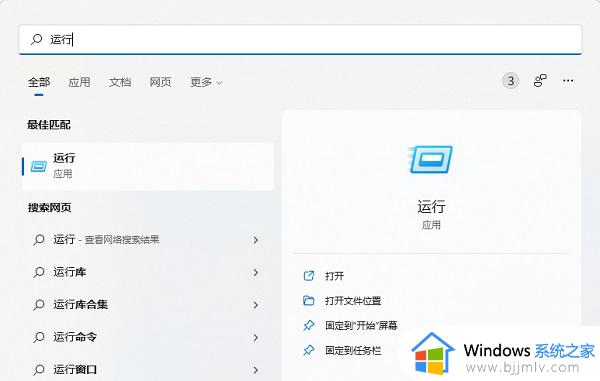This screenshot has height=381, width=600.
Task: Expand arrow for 运行 web search result
Action: [256, 240]
